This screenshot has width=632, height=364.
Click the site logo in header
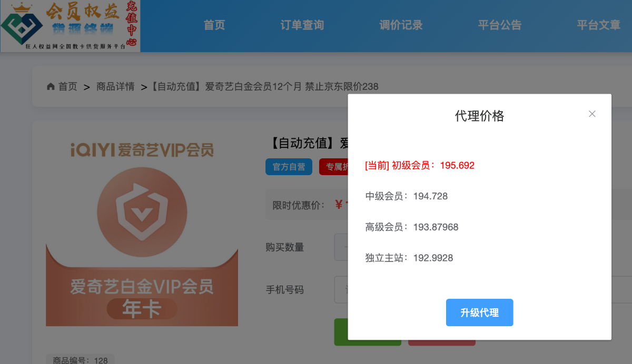tap(70, 26)
